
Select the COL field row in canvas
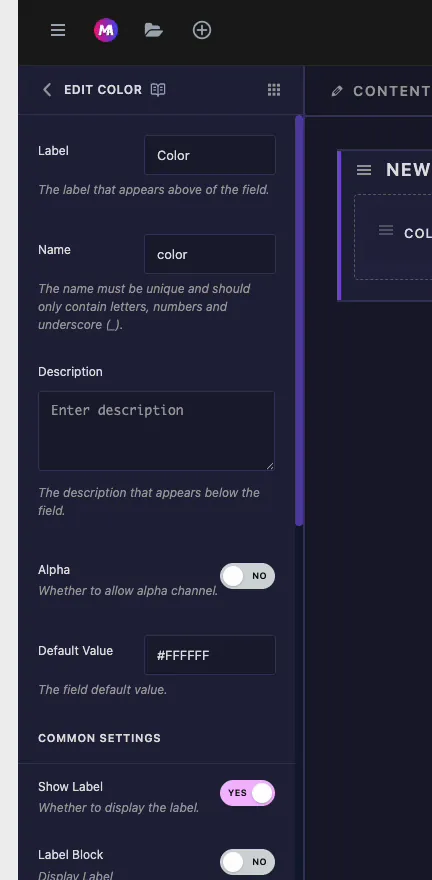[x=393, y=237]
